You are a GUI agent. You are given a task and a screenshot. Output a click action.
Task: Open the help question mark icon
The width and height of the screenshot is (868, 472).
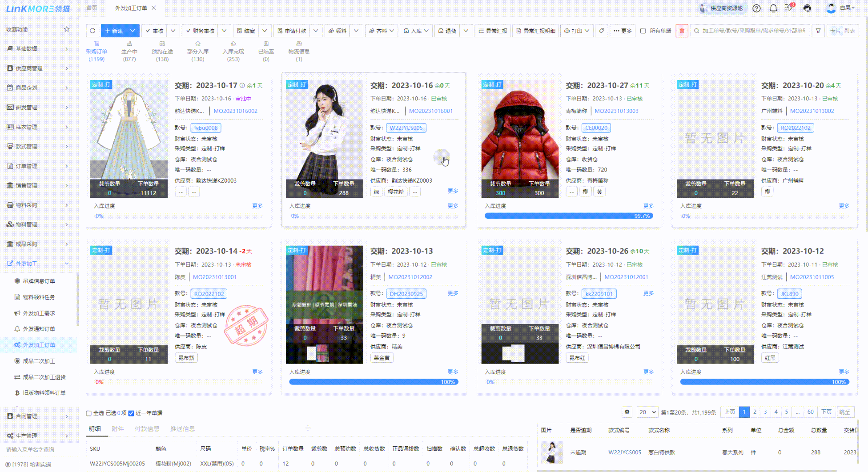[x=756, y=8]
